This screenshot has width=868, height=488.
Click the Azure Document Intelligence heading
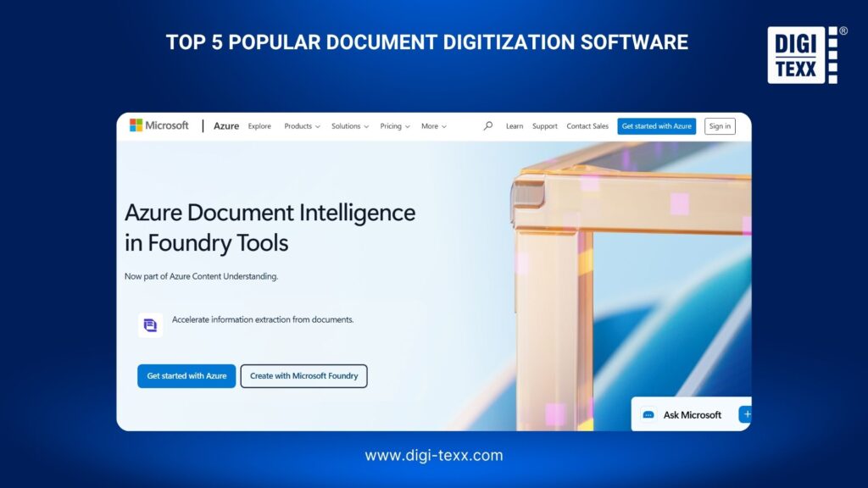click(x=270, y=227)
